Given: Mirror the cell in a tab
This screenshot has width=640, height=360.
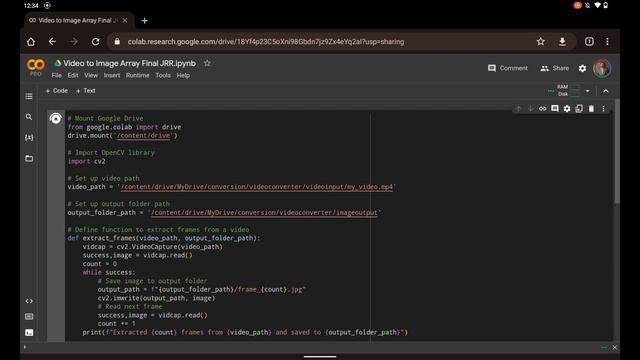Looking at the screenshot, I should pyautogui.click(x=579, y=109).
